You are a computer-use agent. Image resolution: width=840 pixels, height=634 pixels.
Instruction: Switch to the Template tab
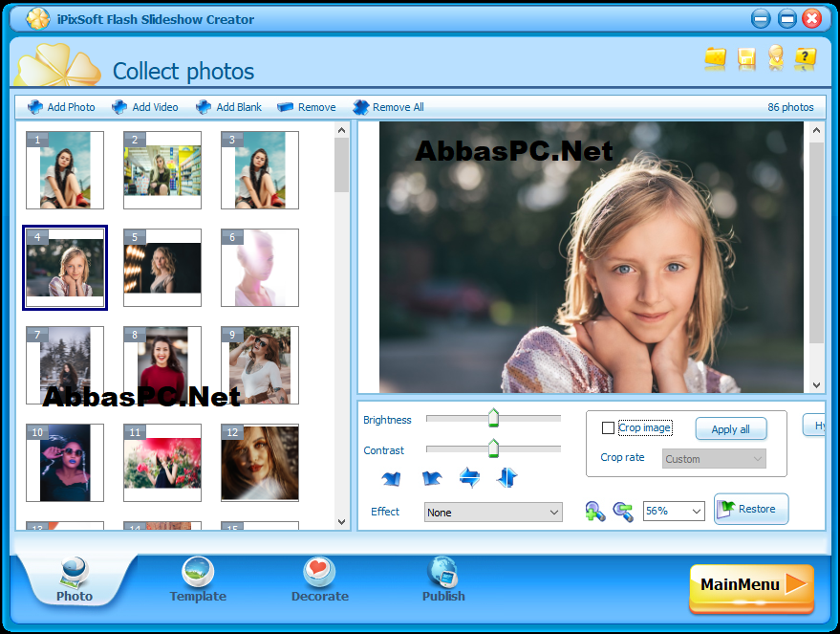(198, 579)
